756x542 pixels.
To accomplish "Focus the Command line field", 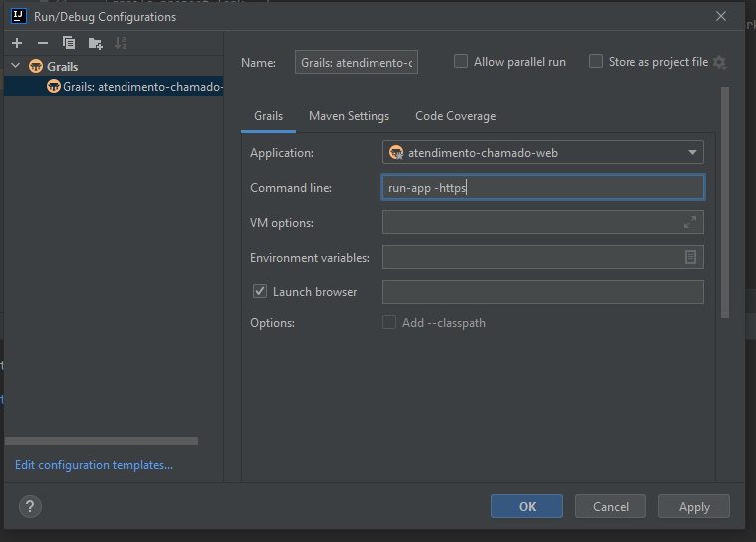I will (x=543, y=187).
